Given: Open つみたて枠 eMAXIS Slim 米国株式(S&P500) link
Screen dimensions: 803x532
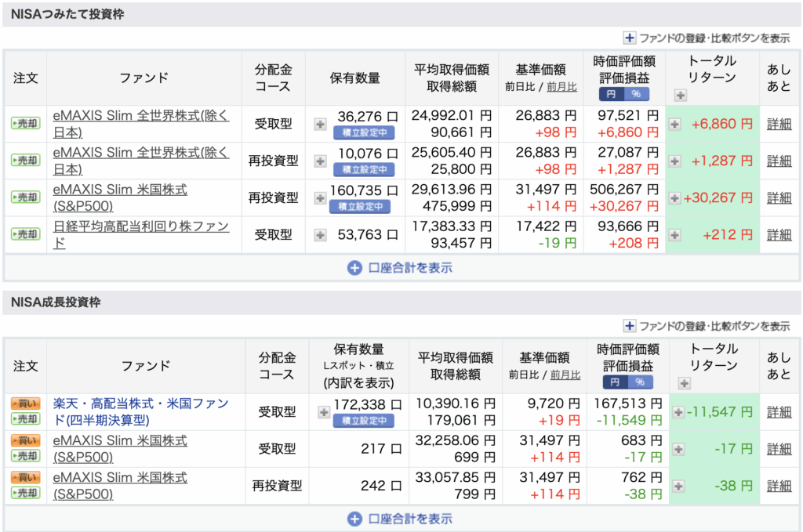Looking at the screenshot, I should coord(120,197).
